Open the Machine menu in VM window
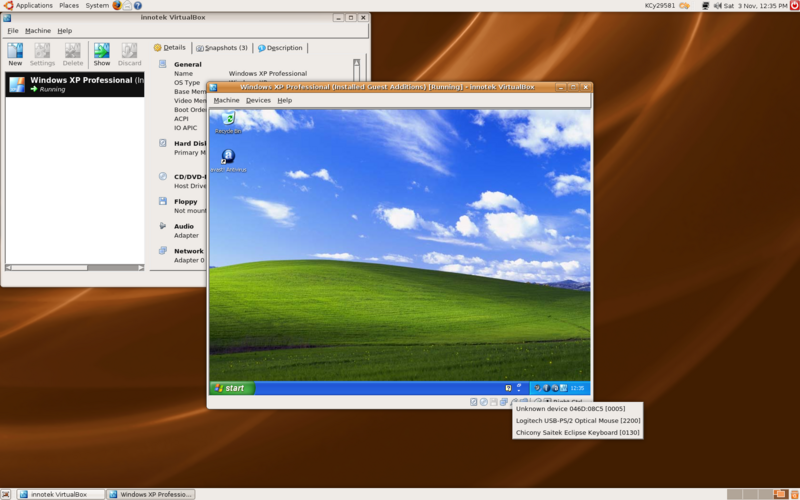Viewport: 800px width, 500px height. tap(226, 101)
